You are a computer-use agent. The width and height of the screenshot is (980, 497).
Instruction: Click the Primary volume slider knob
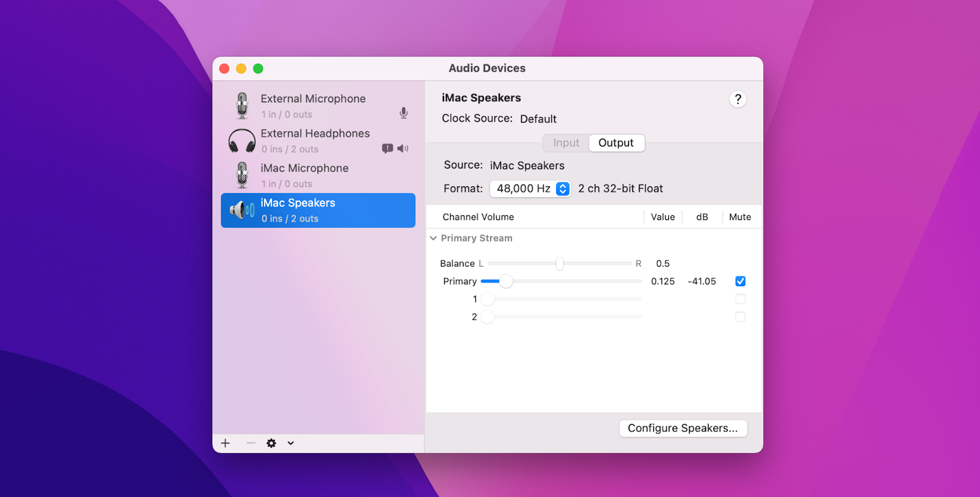coord(506,281)
